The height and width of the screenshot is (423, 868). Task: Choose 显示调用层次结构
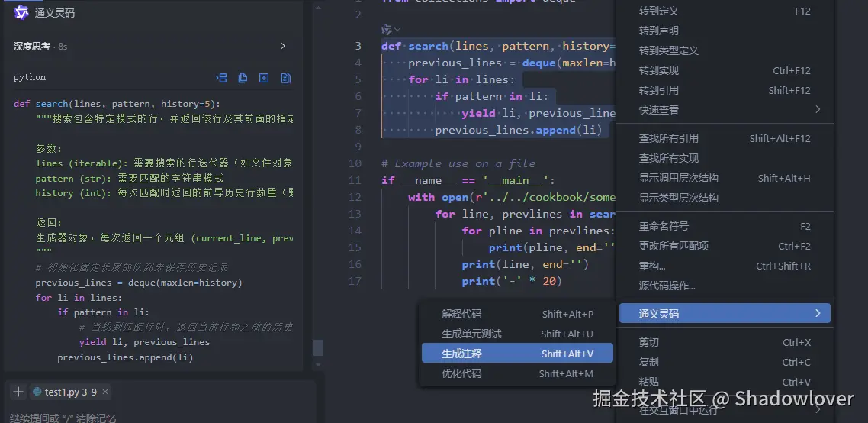click(x=724, y=178)
